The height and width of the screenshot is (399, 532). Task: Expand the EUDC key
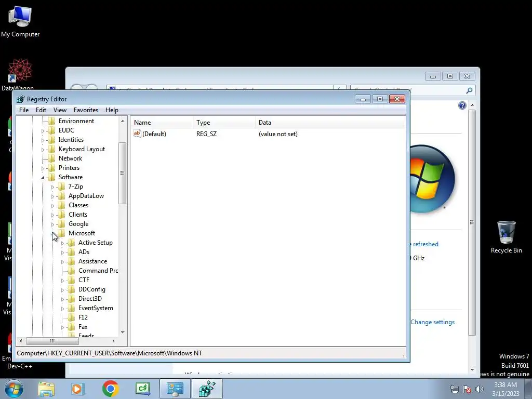[x=43, y=130]
